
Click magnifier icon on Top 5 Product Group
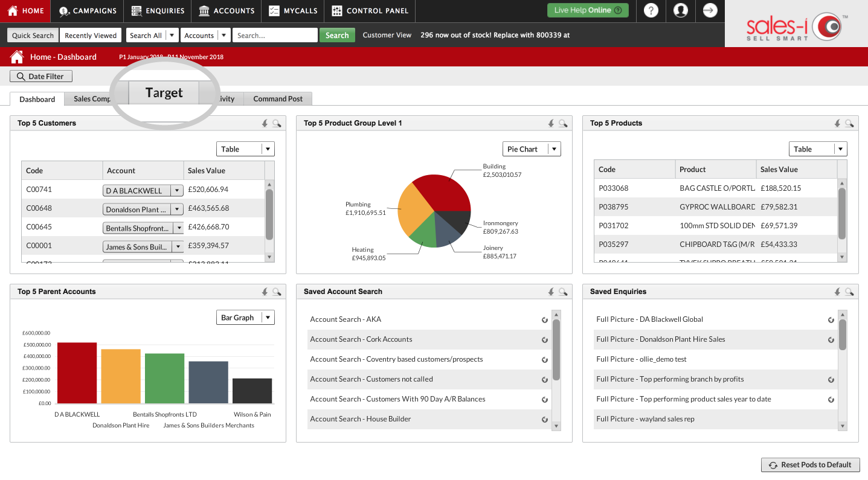(x=563, y=123)
